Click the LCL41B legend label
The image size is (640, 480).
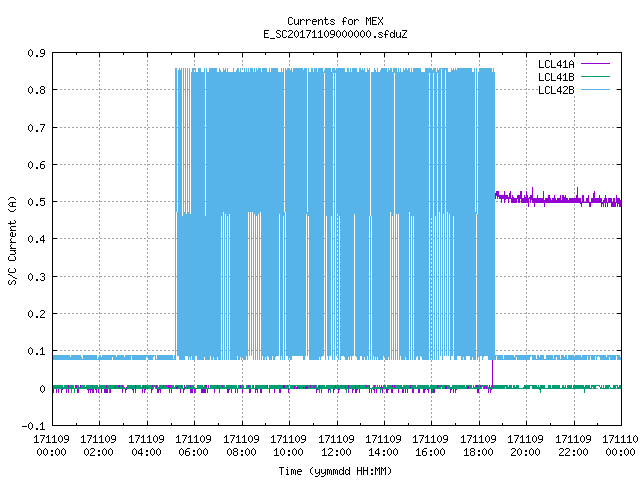[x=556, y=77]
